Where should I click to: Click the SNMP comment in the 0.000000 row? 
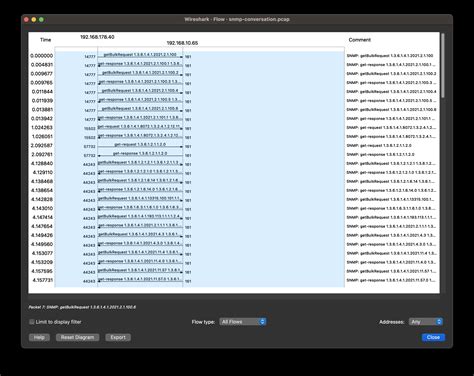390,56
